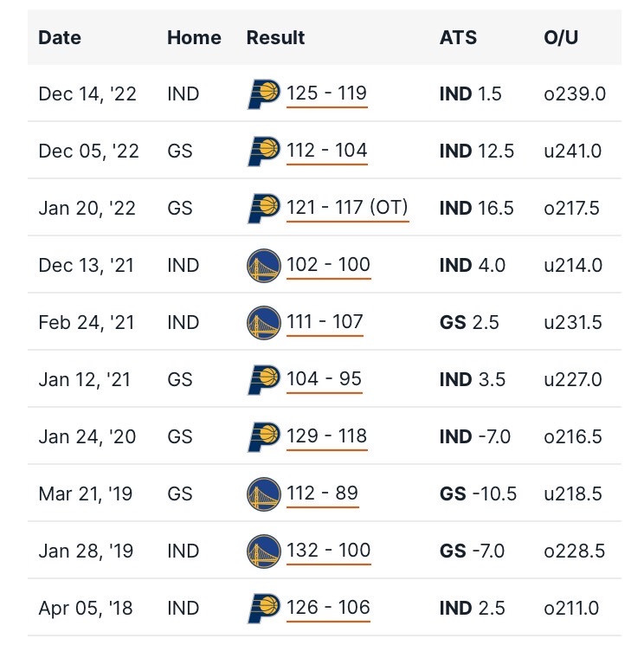Screen dimensions: 644x645
Task: Click Pacers logo in Dec 05, '22 row
Action: [x=264, y=151]
